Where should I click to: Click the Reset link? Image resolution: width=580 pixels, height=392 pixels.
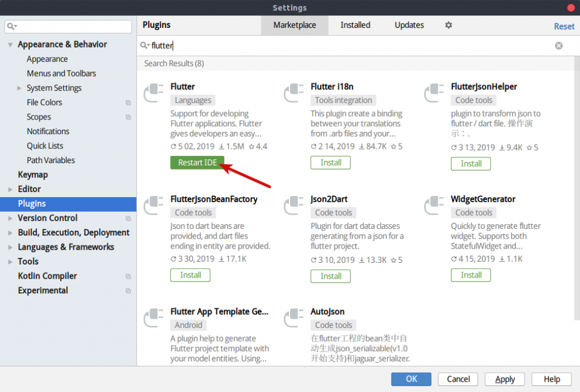(x=564, y=26)
